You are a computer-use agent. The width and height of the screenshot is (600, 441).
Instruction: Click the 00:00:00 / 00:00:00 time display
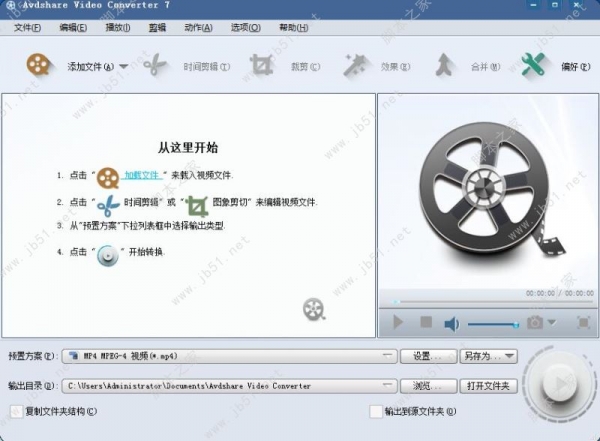tap(560, 293)
